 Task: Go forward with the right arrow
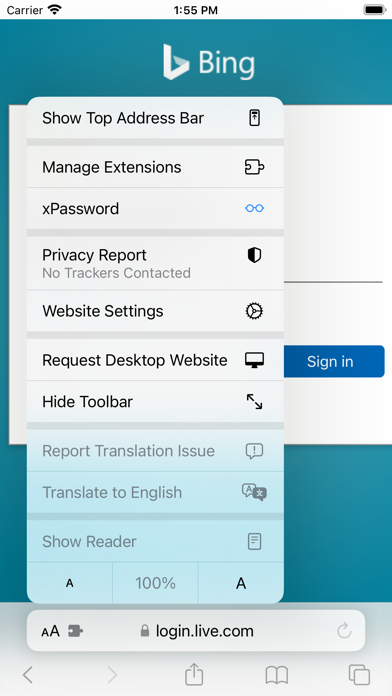pos(112,675)
